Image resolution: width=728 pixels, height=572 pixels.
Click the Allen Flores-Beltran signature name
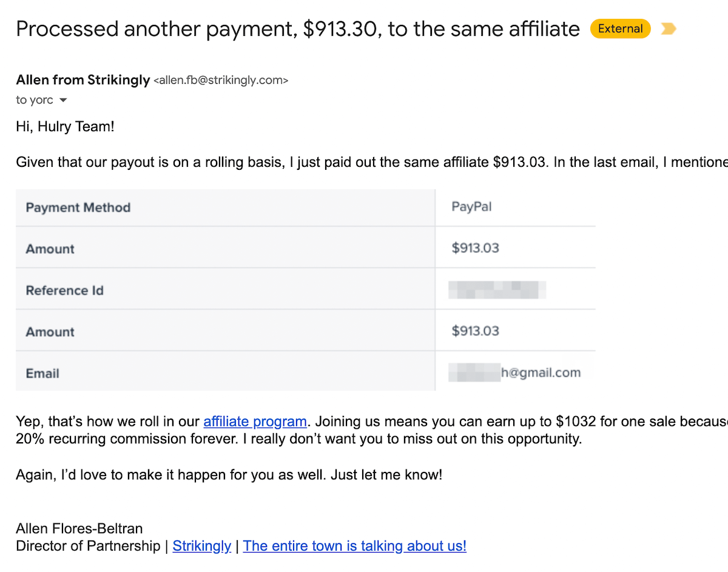[x=79, y=528]
